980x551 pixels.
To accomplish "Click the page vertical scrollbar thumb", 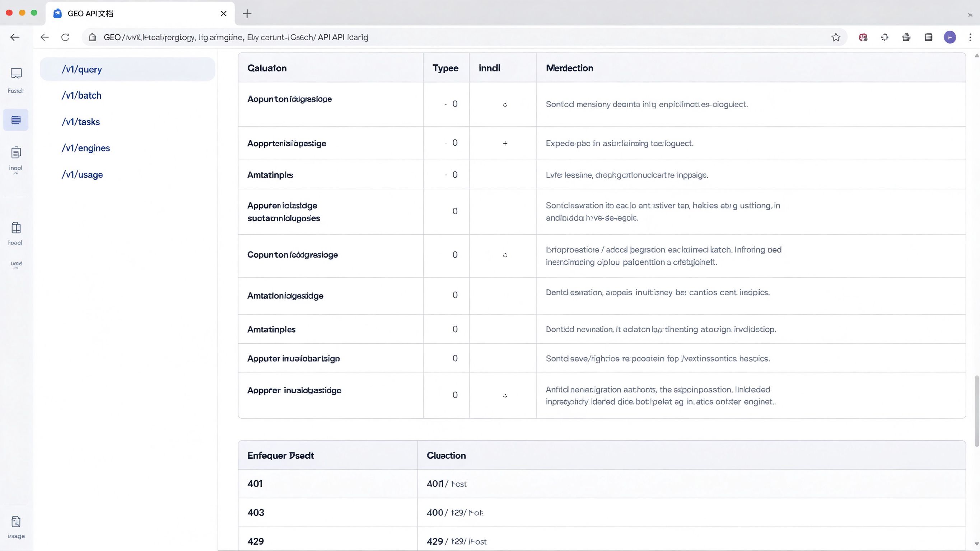I will point(976,411).
